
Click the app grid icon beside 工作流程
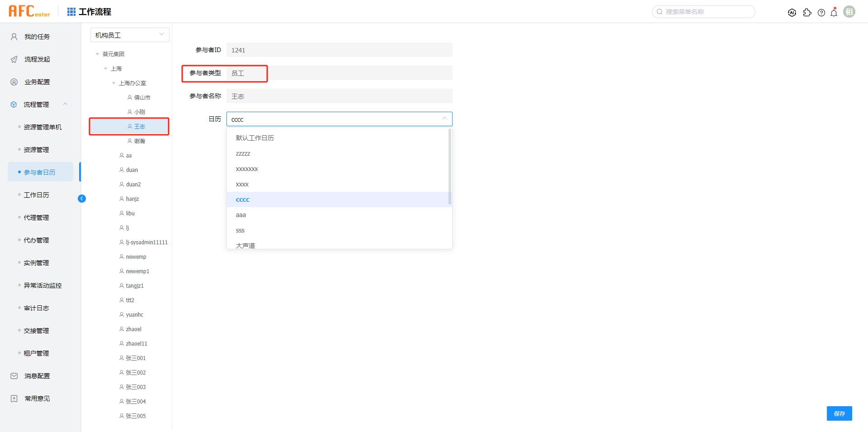pyautogui.click(x=71, y=12)
